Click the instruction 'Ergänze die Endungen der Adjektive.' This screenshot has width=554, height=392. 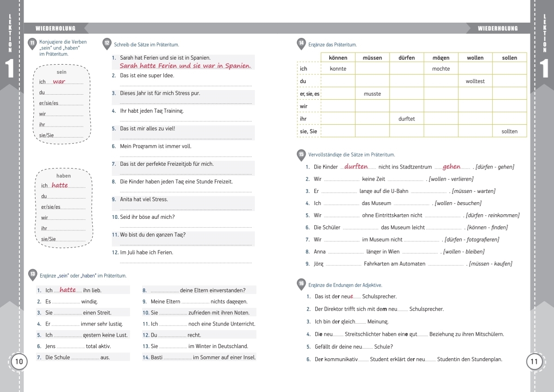tap(345, 285)
